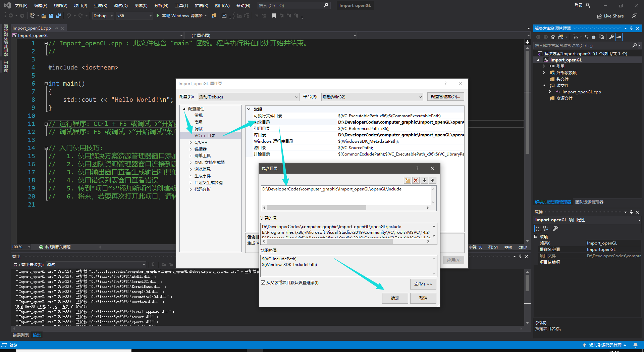
Task: Expand the C/C++ node in properties tree
Action: click(x=191, y=142)
